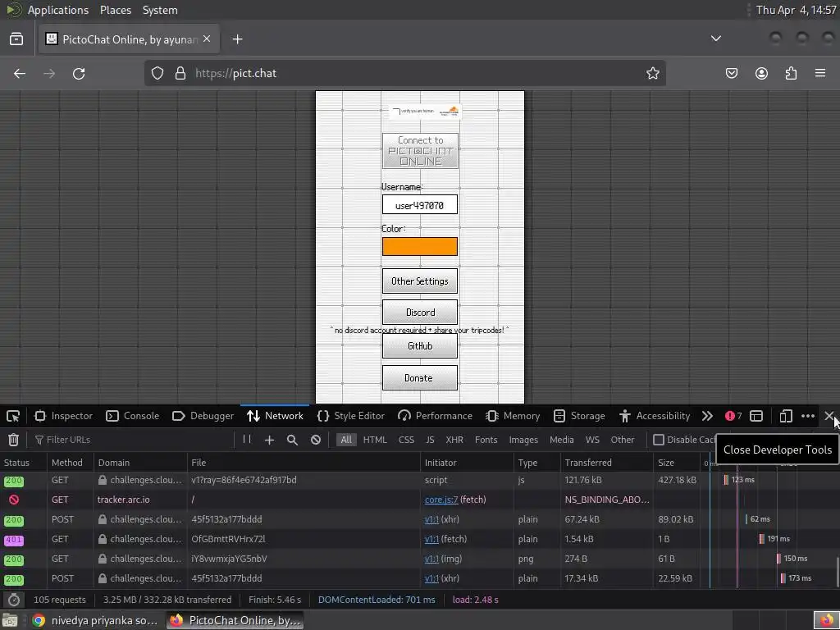Click the padlock site info icon
840x630 pixels.
point(180,73)
